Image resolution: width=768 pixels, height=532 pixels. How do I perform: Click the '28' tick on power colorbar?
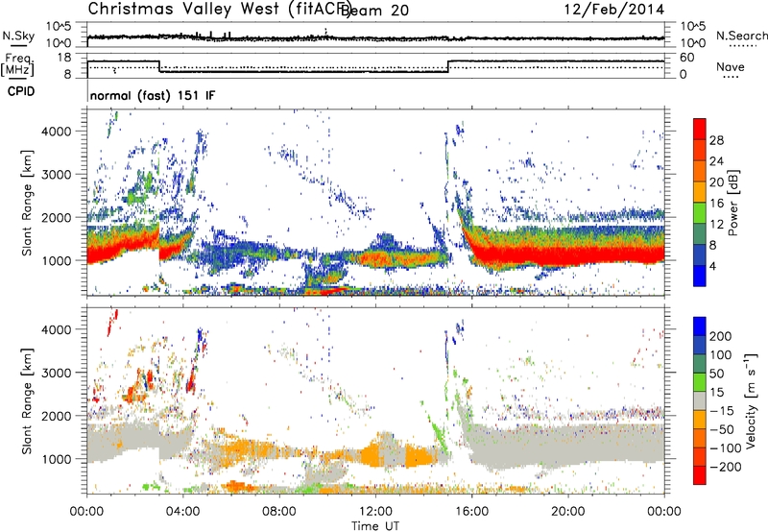(x=716, y=140)
